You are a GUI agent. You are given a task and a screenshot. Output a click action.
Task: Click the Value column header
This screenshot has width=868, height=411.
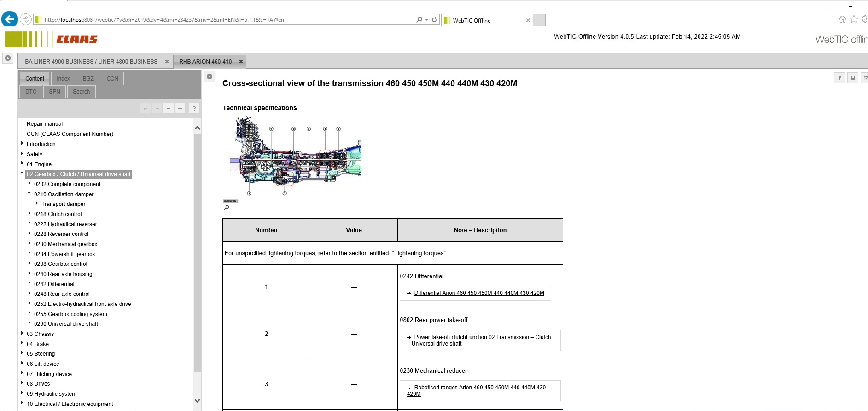click(354, 230)
